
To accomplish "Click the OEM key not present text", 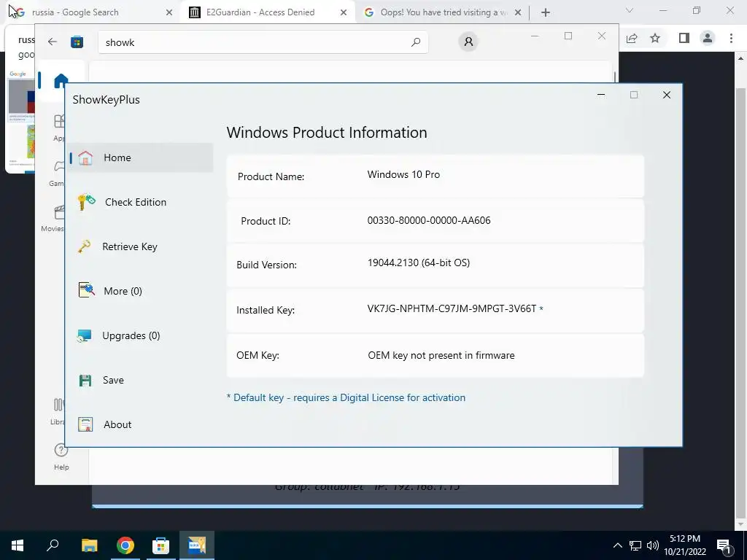I will coord(441,355).
